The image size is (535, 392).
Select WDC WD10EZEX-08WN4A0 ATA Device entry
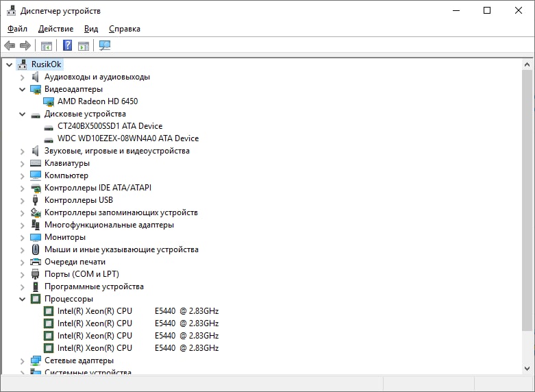pos(128,138)
